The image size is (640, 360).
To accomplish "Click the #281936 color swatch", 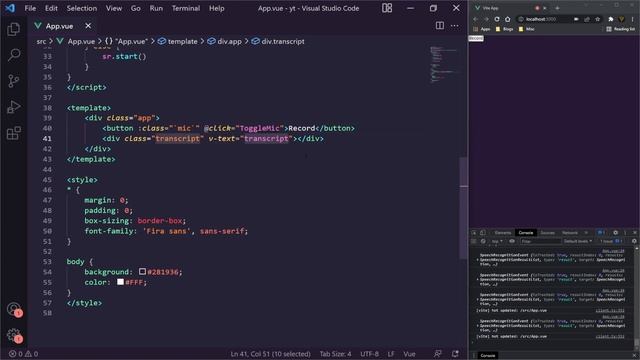I will [x=142, y=271].
